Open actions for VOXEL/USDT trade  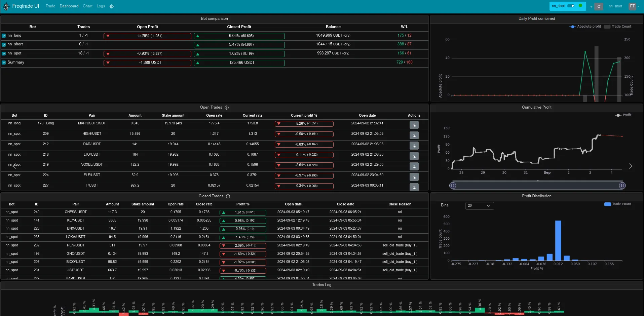[x=414, y=167]
